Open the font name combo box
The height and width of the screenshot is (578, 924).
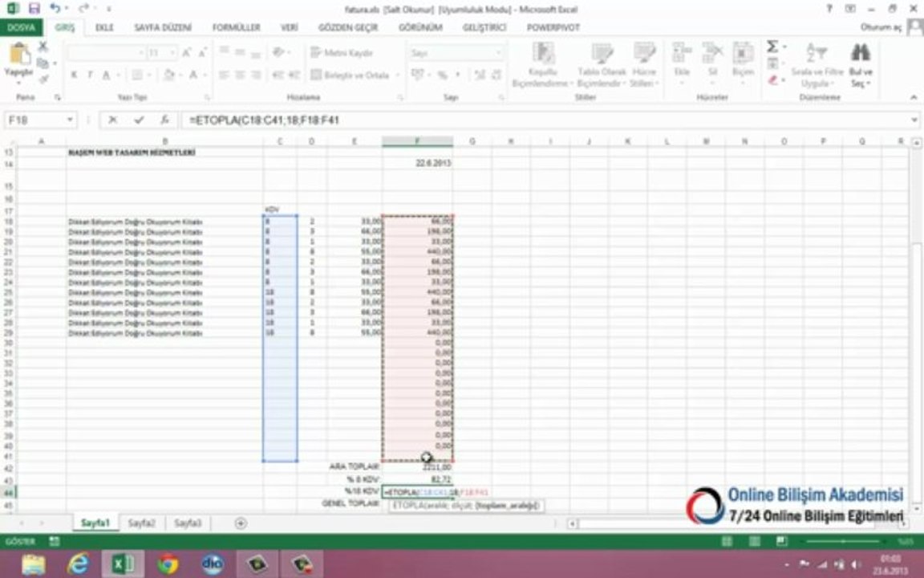click(x=106, y=53)
